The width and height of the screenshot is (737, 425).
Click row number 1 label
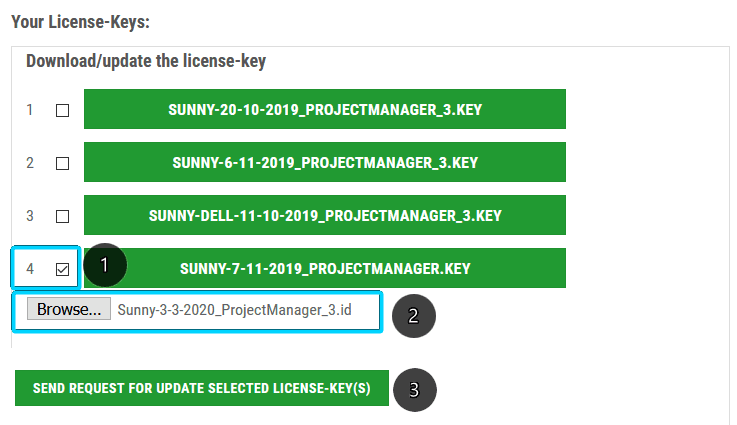click(x=30, y=110)
